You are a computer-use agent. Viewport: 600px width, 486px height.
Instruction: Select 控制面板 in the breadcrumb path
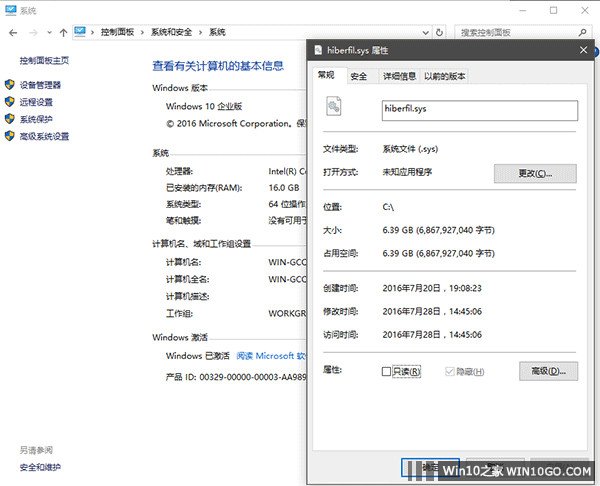(x=117, y=32)
